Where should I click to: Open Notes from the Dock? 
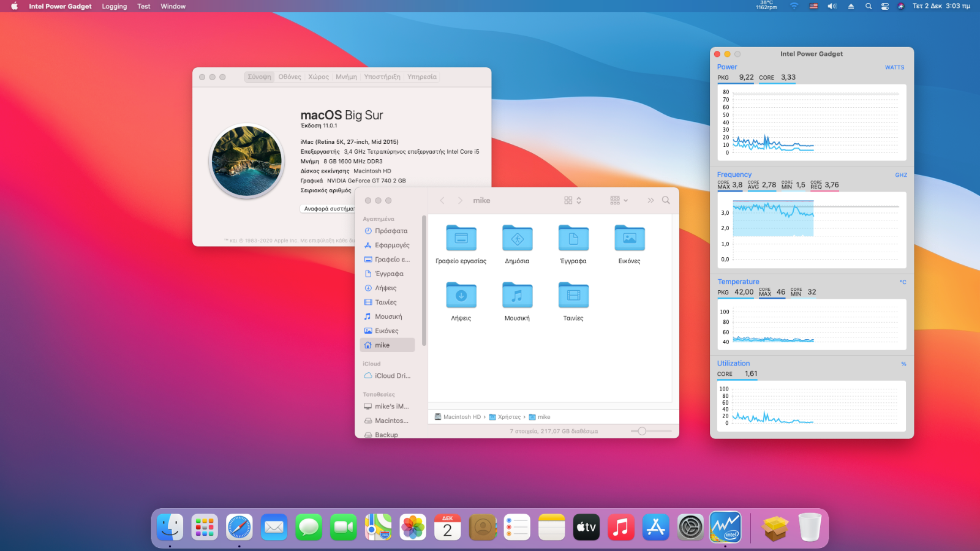click(x=552, y=527)
